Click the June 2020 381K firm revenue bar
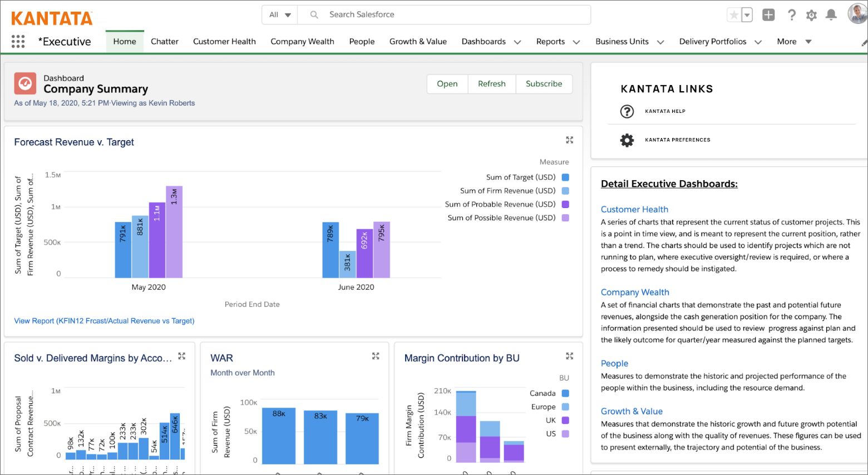Viewport: 868px width, 475px height. pos(348,264)
